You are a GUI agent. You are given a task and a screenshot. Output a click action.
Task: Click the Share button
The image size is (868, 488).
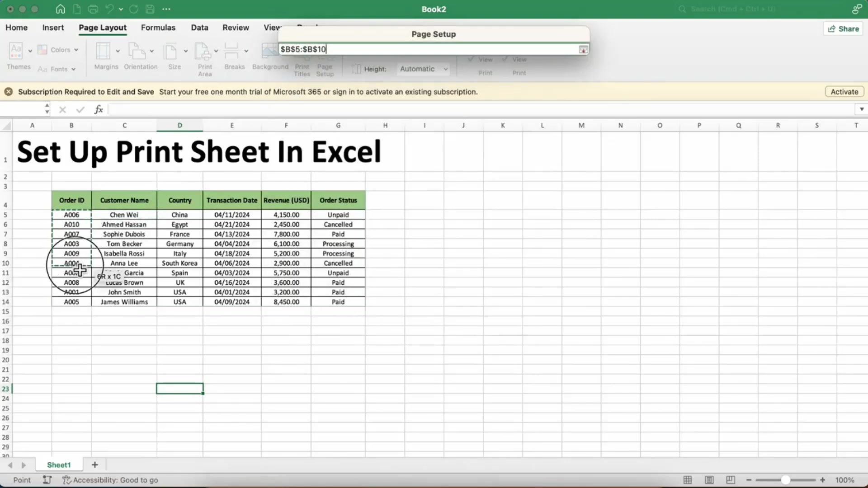(843, 29)
